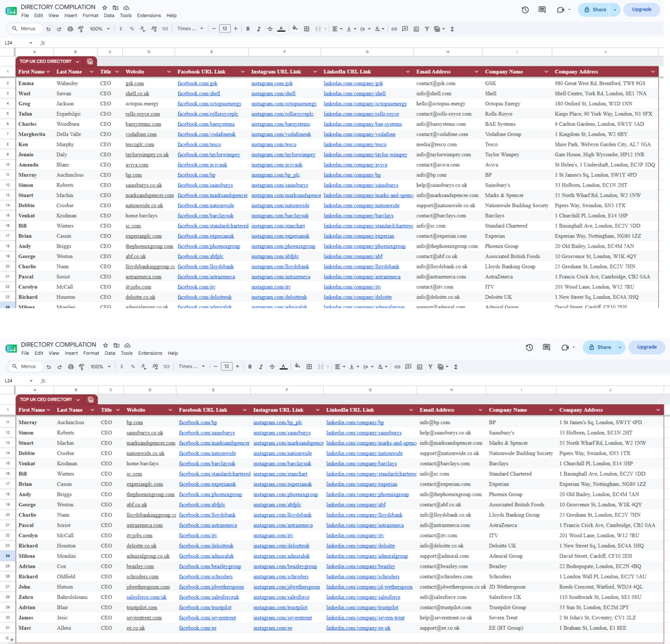Insert link icon in bottom window toolbar
Viewport: 670px width, 644px height.
(x=397, y=367)
